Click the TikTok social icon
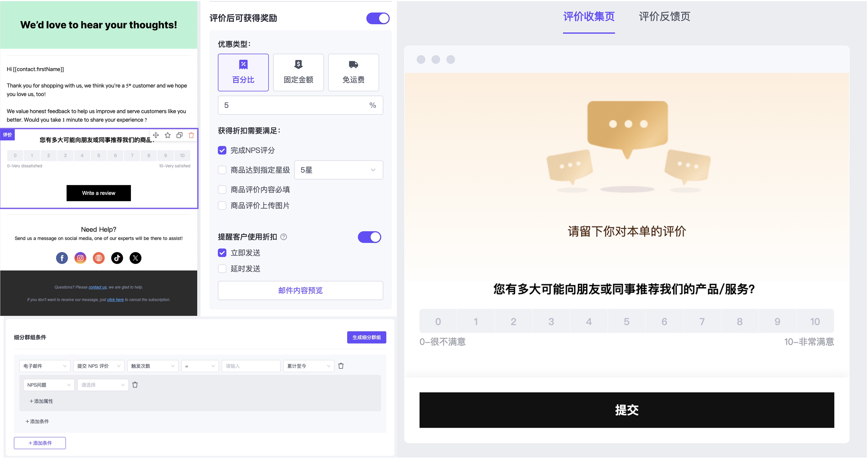This screenshot has height=459, width=868. [117, 258]
